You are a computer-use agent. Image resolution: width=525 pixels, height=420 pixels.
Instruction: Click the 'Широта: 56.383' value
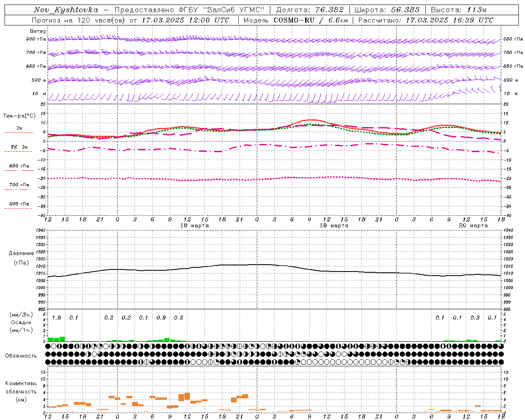coord(387,10)
